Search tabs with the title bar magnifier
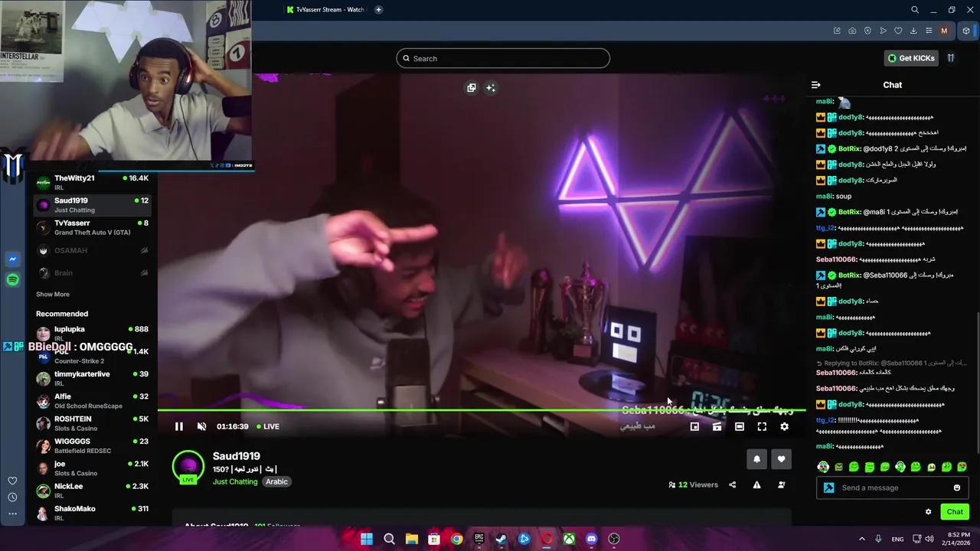The width and height of the screenshot is (980, 551). pyautogui.click(x=915, y=10)
